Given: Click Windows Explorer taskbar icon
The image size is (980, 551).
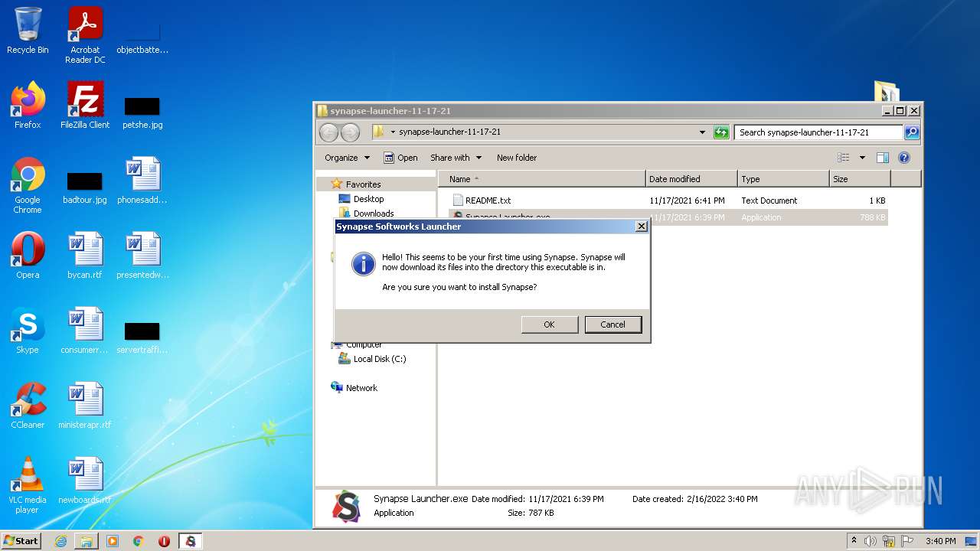Looking at the screenshot, I should click(x=87, y=541).
